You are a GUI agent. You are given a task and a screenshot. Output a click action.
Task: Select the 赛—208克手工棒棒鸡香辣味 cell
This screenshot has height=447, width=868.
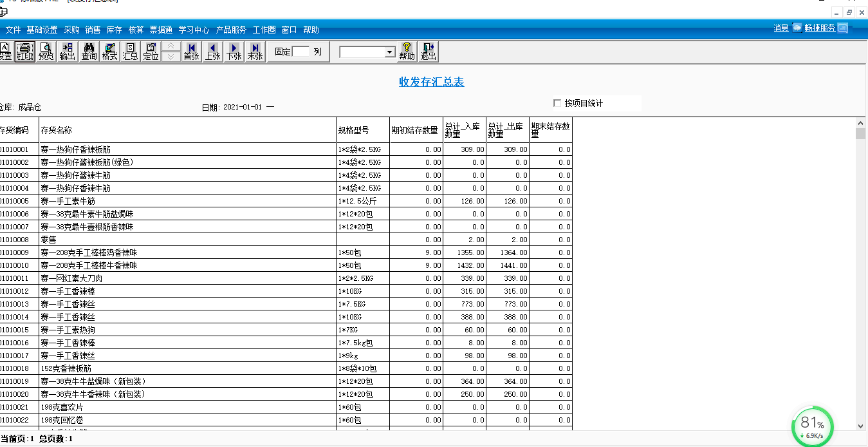pos(188,252)
